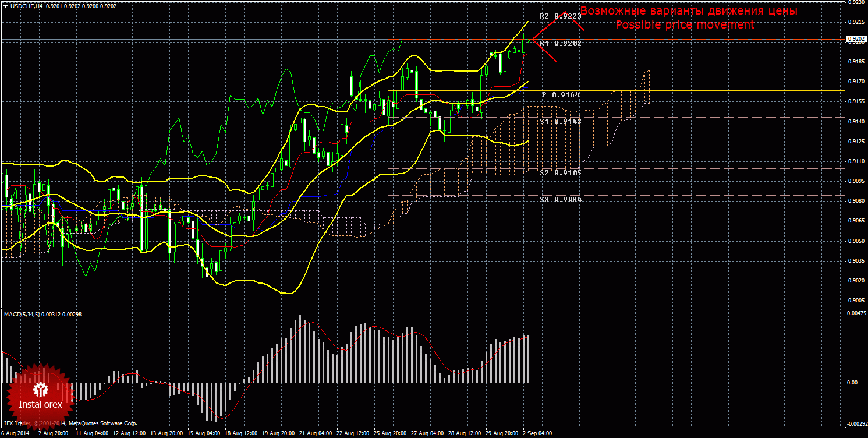
Task: Click the 0.9170 price axis label
Action: (x=856, y=82)
